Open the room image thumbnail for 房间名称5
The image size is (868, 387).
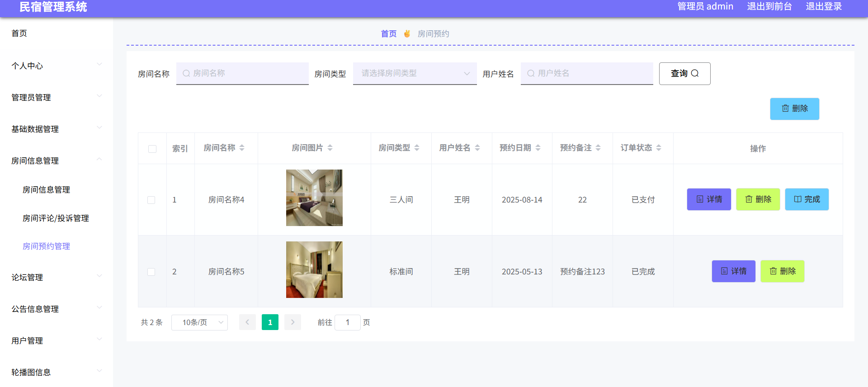coord(314,269)
